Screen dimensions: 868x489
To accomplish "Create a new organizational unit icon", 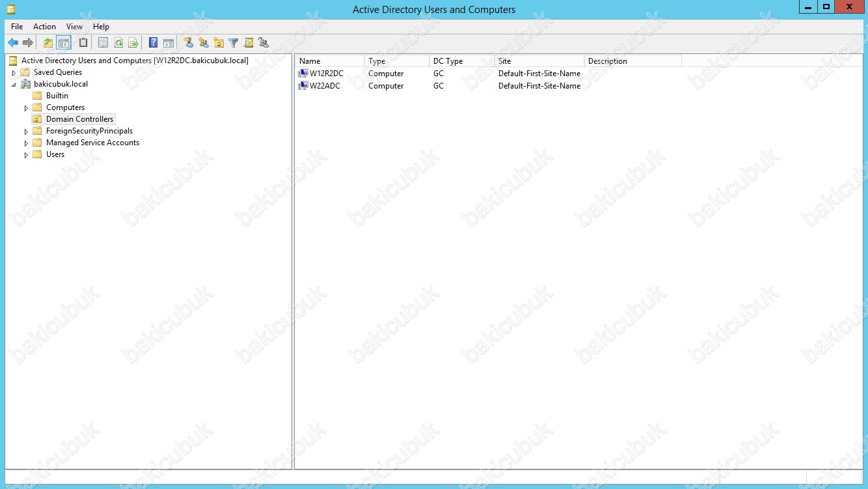I will tap(219, 43).
